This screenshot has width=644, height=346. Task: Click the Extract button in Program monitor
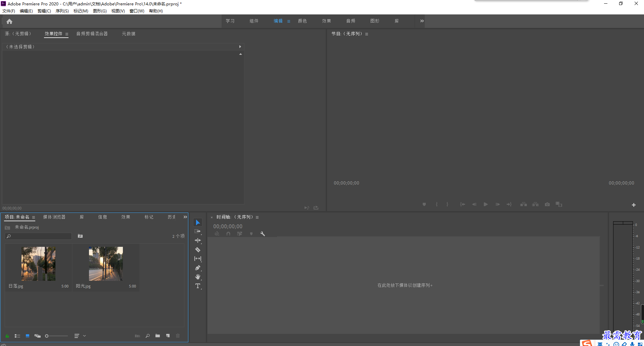pyautogui.click(x=535, y=204)
